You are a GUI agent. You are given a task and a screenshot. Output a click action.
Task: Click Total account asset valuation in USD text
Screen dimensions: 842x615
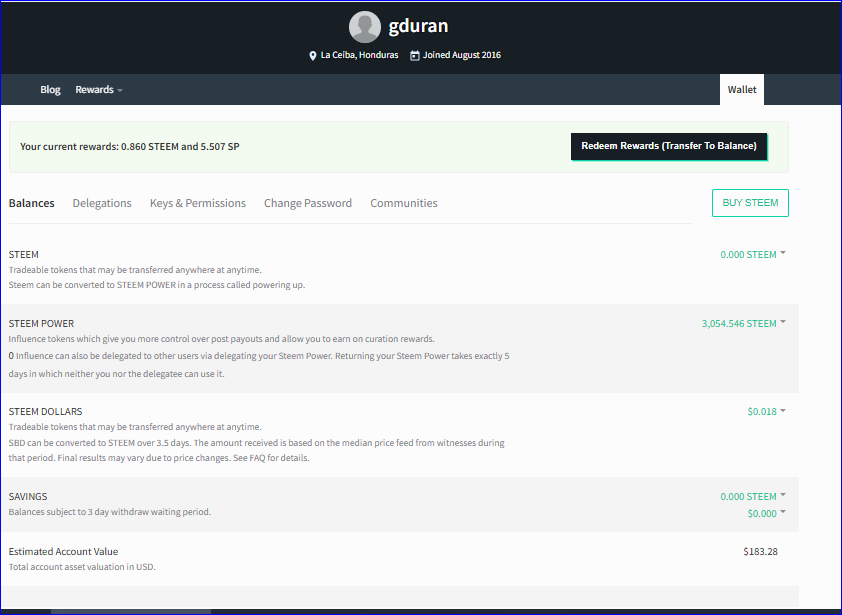(82, 567)
